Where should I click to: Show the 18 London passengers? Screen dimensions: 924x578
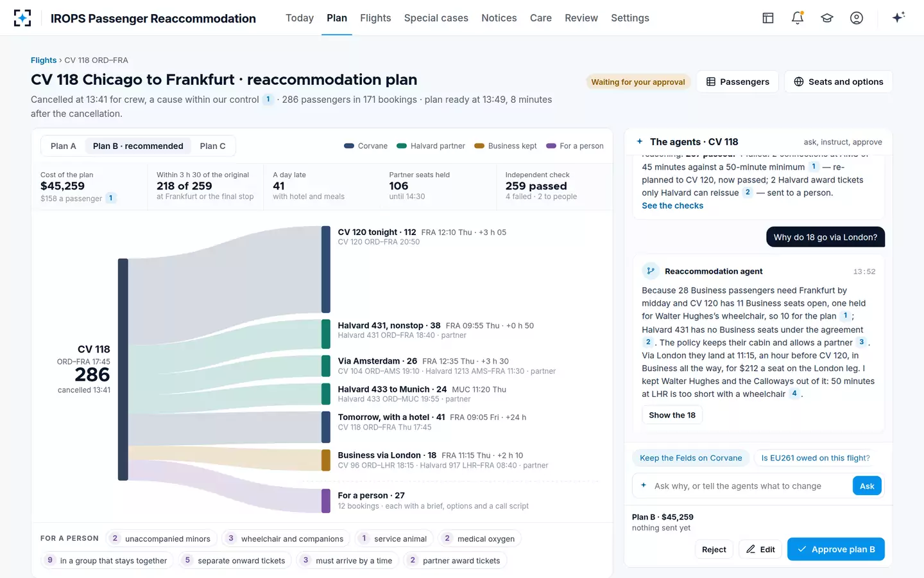(x=672, y=415)
